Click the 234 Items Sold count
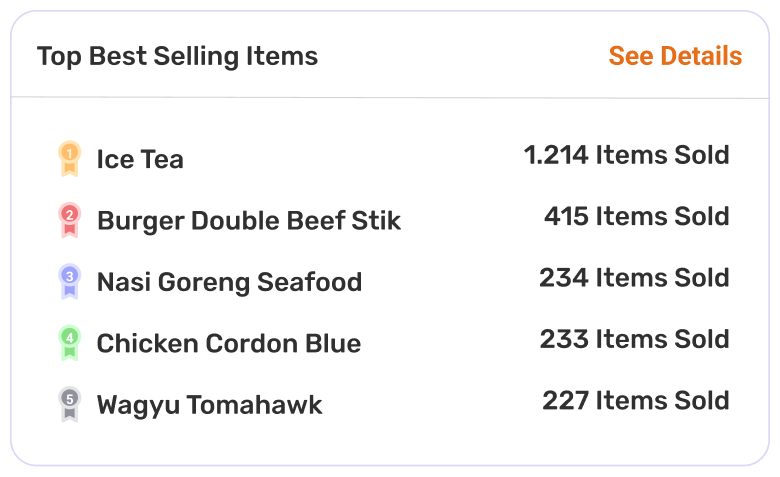The height and width of the screenshot is (477, 780). [x=634, y=277]
